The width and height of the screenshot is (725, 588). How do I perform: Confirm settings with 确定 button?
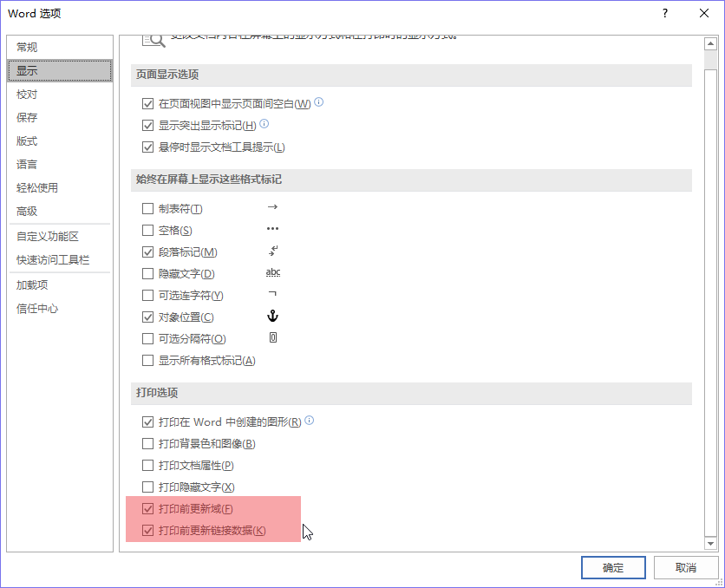pos(613,567)
